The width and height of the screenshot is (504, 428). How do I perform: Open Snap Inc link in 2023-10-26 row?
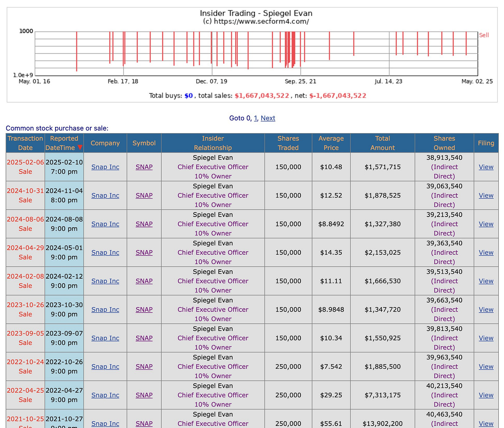(x=105, y=309)
